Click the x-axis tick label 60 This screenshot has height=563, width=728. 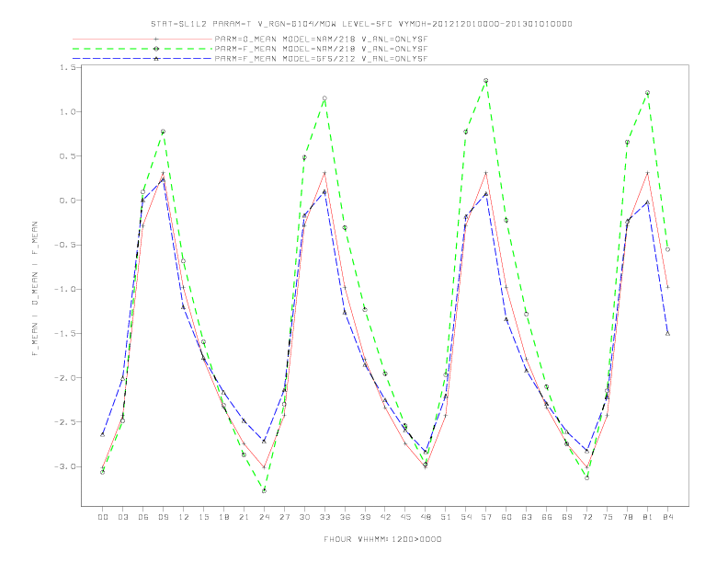[x=506, y=517]
